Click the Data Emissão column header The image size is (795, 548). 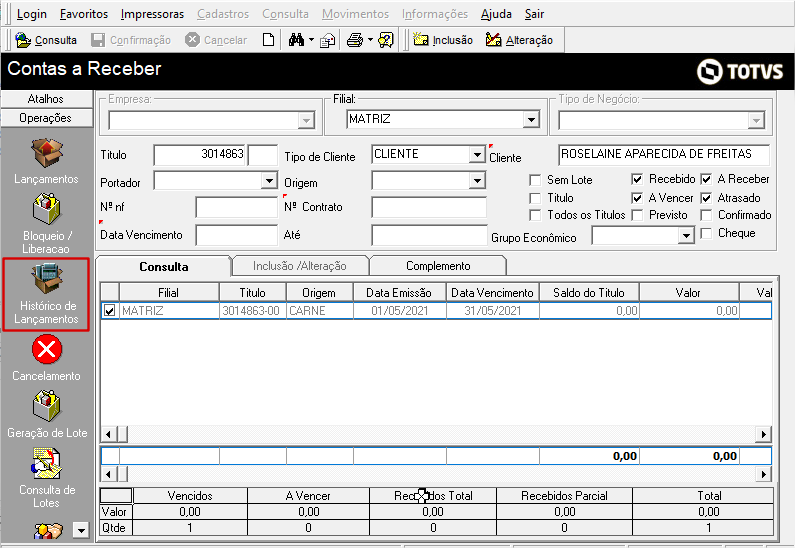pos(399,293)
